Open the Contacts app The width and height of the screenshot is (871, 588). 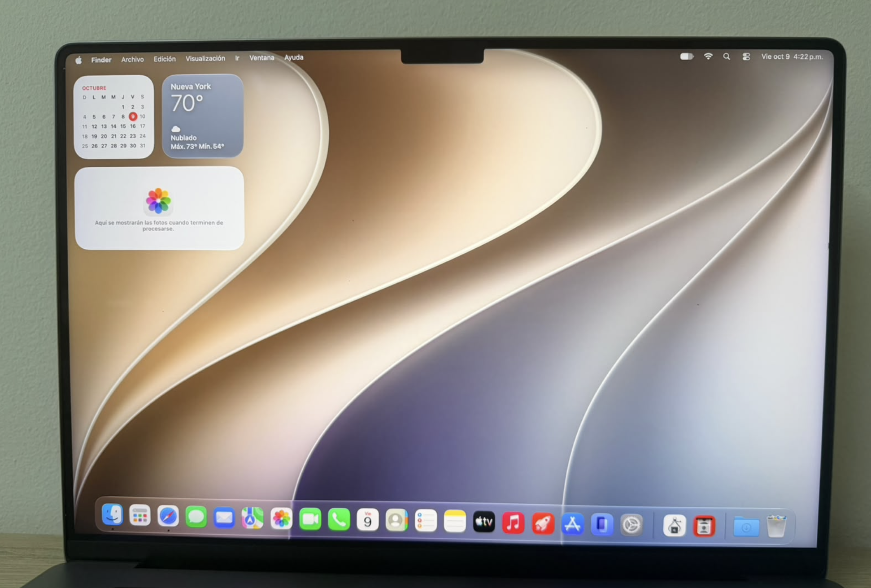[396, 521]
